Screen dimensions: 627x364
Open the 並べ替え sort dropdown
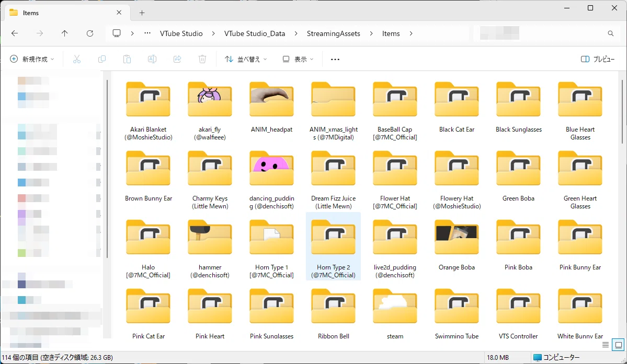click(246, 59)
